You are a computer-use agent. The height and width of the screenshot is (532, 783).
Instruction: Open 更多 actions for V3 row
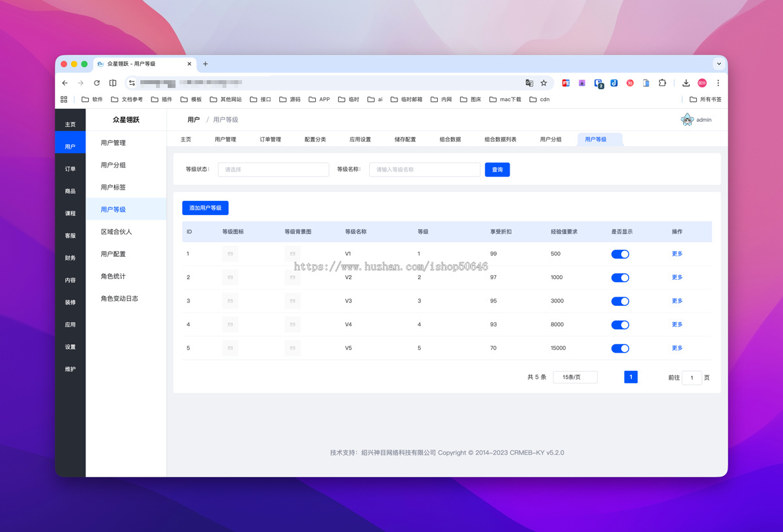pos(677,301)
